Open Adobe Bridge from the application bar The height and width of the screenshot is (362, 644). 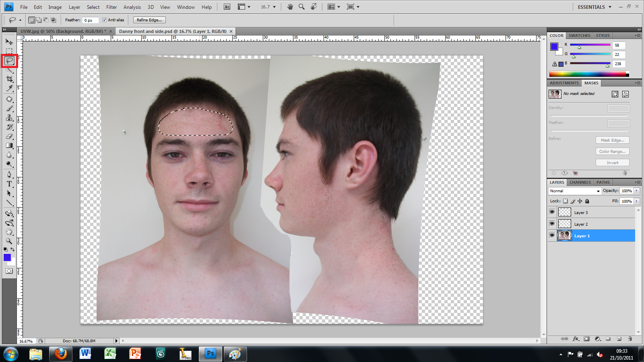pos(227,7)
